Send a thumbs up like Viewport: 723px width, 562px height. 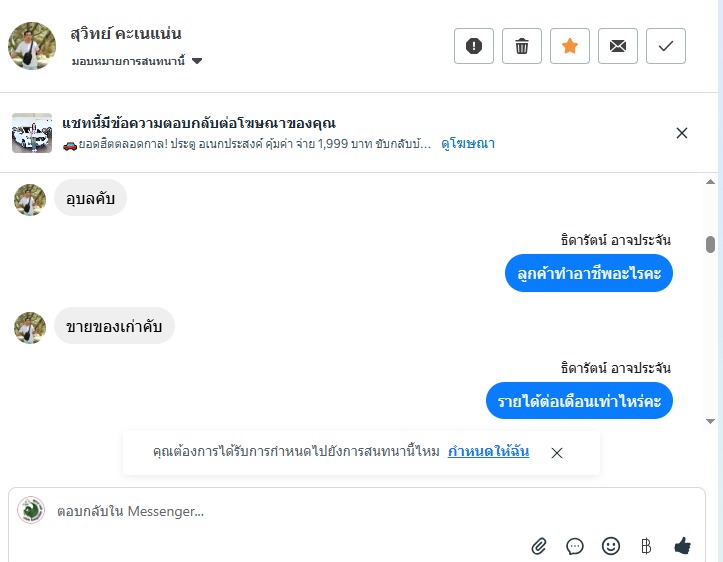(683, 546)
